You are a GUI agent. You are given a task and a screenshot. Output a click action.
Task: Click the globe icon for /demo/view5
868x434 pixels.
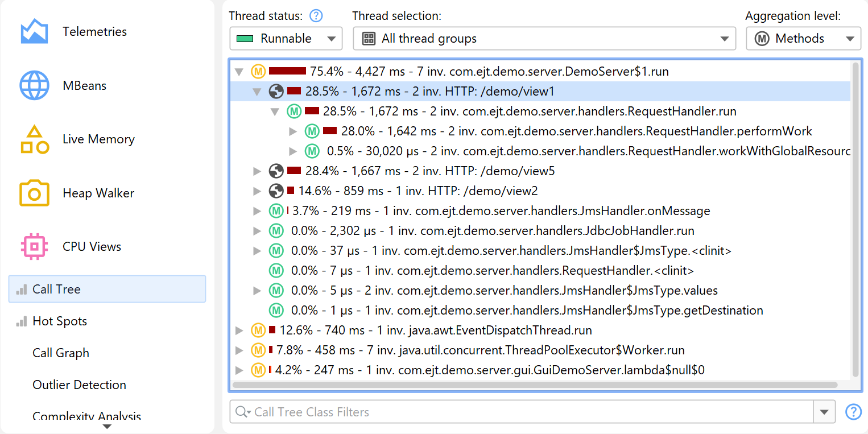click(276, 171)
